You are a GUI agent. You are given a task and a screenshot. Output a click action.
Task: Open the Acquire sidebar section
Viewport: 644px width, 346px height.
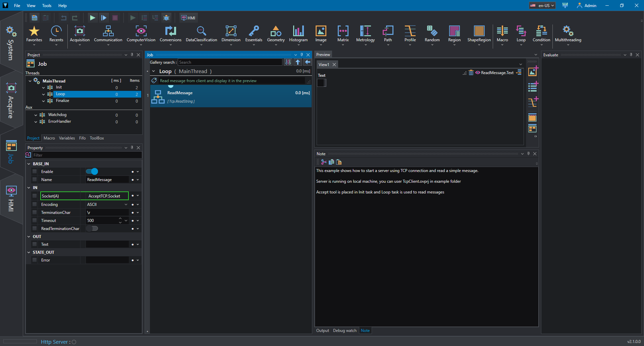11,101
